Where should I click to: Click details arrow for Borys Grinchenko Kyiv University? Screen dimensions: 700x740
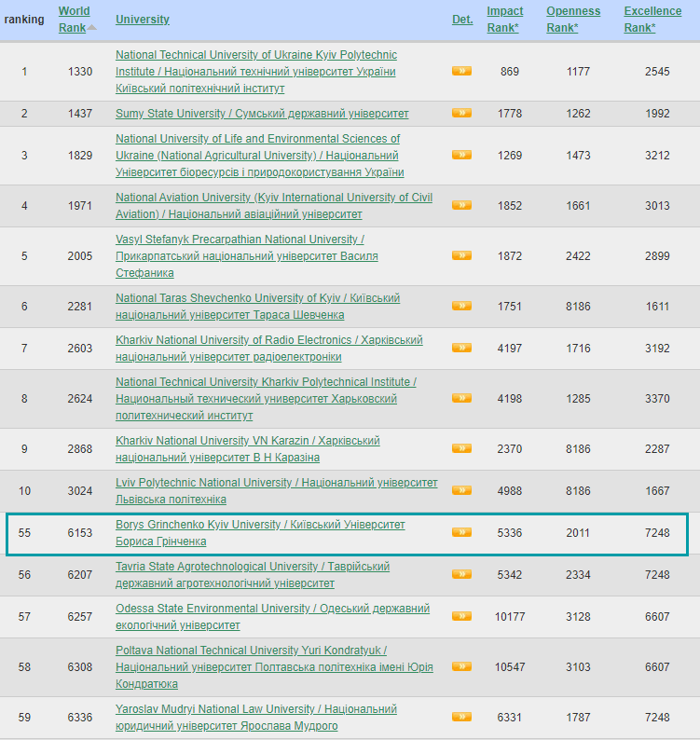460,532
